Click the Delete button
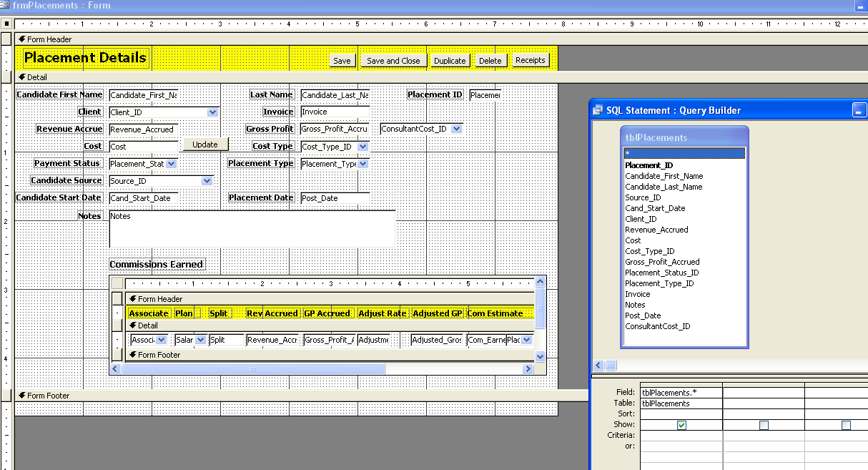The image size is (868, 470). (490, 61)
